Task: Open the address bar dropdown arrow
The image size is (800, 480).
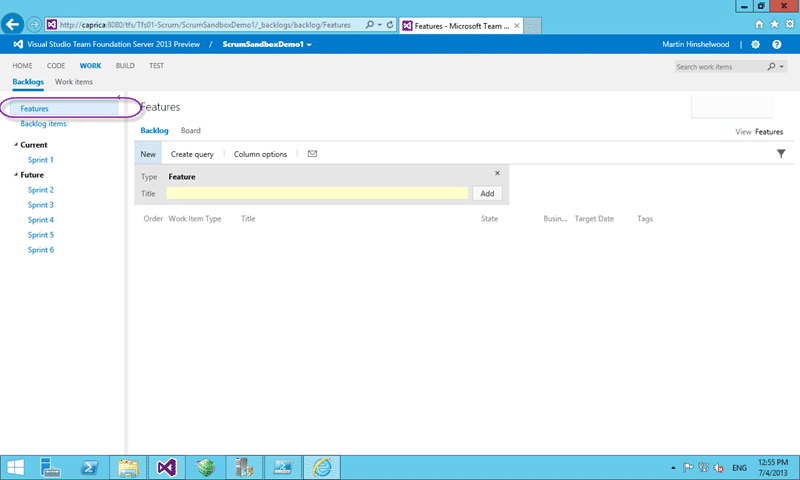Action: 380,24
